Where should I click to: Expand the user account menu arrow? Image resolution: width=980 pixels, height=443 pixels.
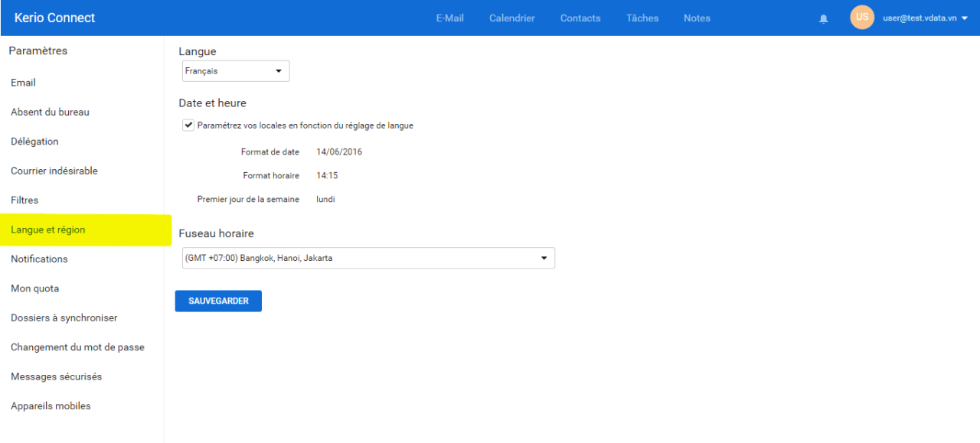[964, 18]
